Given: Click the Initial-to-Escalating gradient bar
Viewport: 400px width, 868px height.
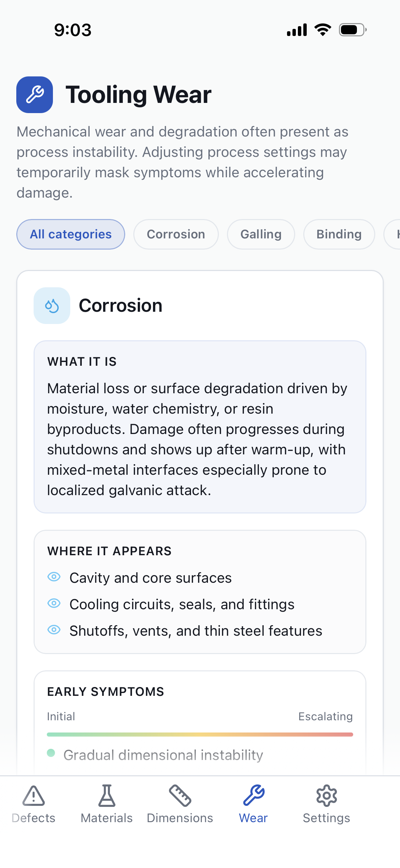Looking at the screenshot, I should pyautogui.click(x=200, y=734).
